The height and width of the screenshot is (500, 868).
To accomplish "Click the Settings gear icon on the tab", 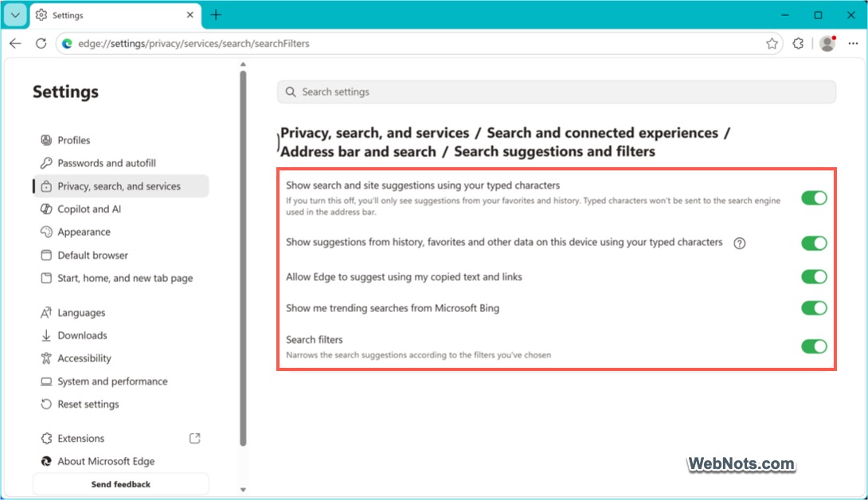I will click(x=41, y=15).
